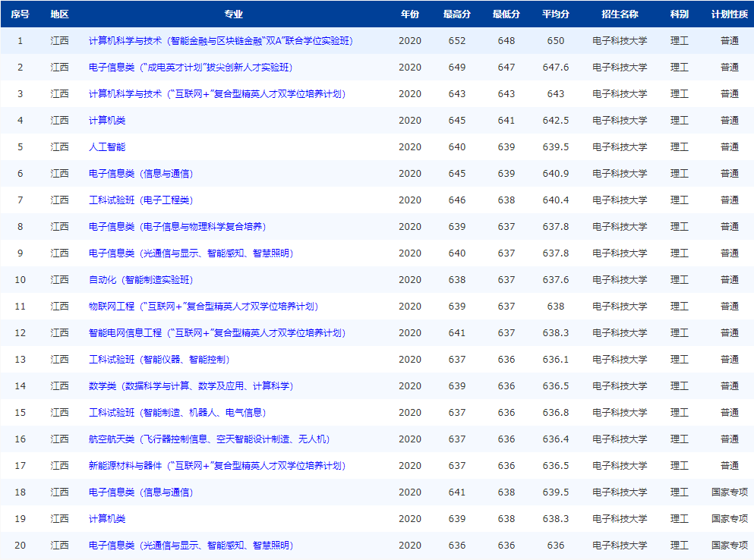754x560 pixels.
Task: Click the 最低分 column header
Action: click(506, 14)
